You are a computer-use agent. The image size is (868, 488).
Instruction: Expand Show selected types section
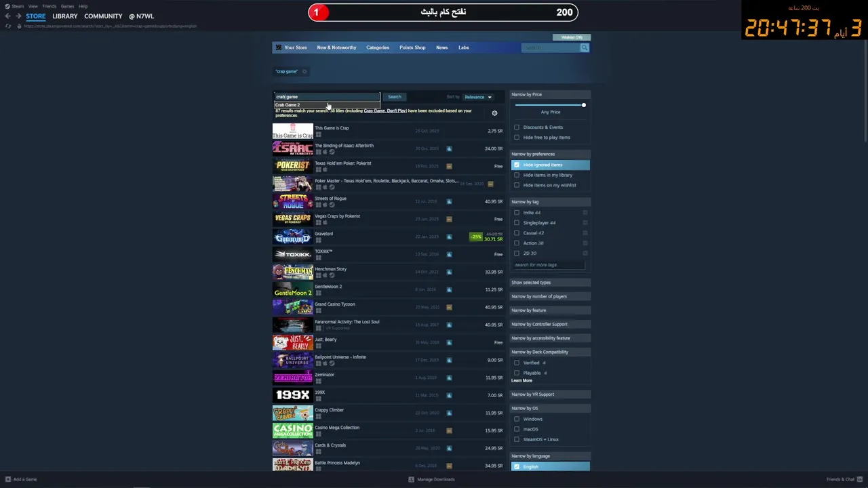(550, 283)
